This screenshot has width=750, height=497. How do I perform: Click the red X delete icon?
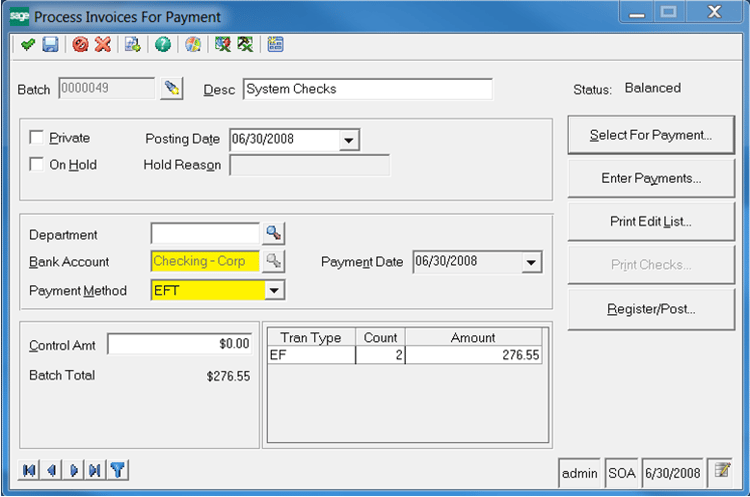coord(102,44)
